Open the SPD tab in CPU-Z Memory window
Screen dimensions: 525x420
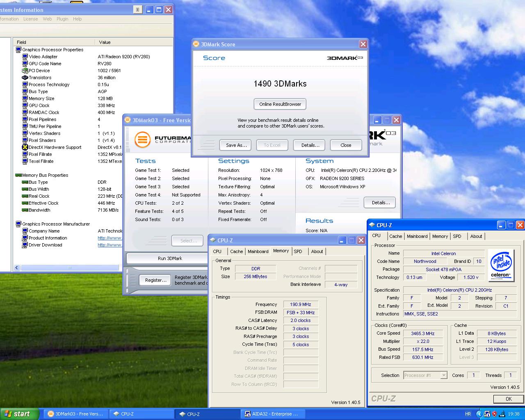tap(298, 251)
